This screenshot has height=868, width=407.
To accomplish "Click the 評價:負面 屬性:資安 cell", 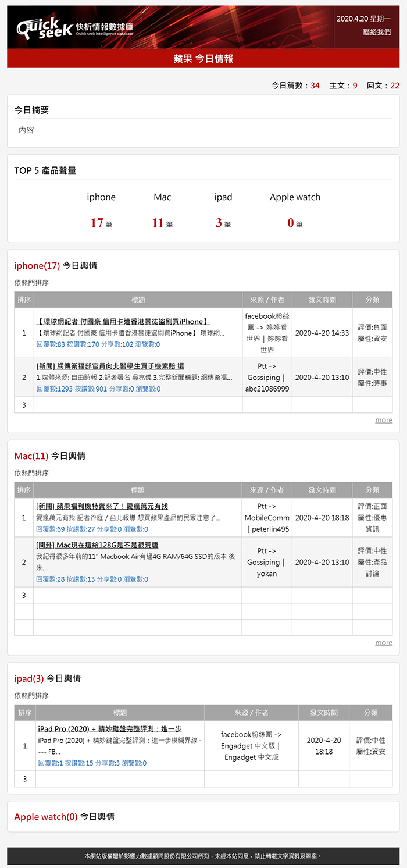I will point(373,333).
